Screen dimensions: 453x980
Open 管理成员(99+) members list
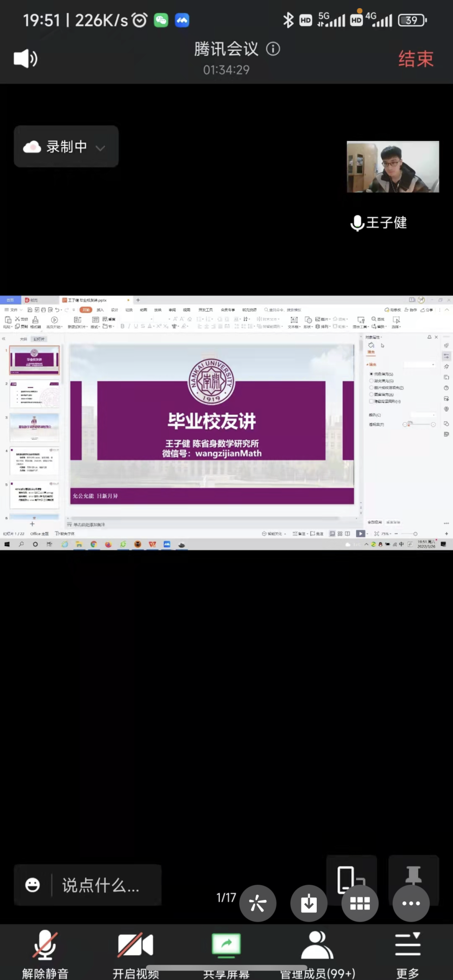[x=317, y=954]
